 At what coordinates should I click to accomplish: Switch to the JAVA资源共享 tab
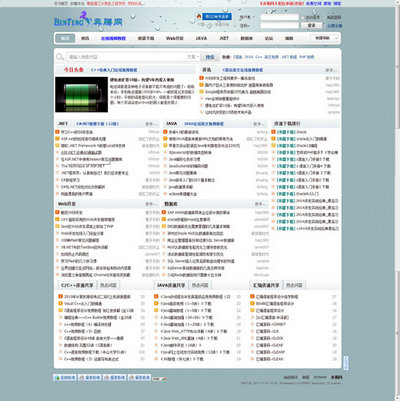pyautogui.click(x=171, y=285)
